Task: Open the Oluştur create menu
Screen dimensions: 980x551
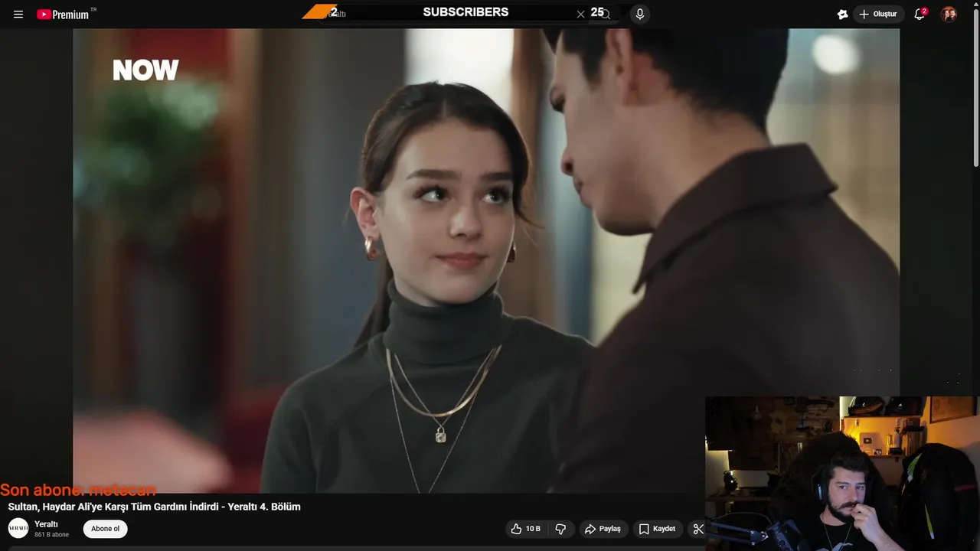Action: 878,14
